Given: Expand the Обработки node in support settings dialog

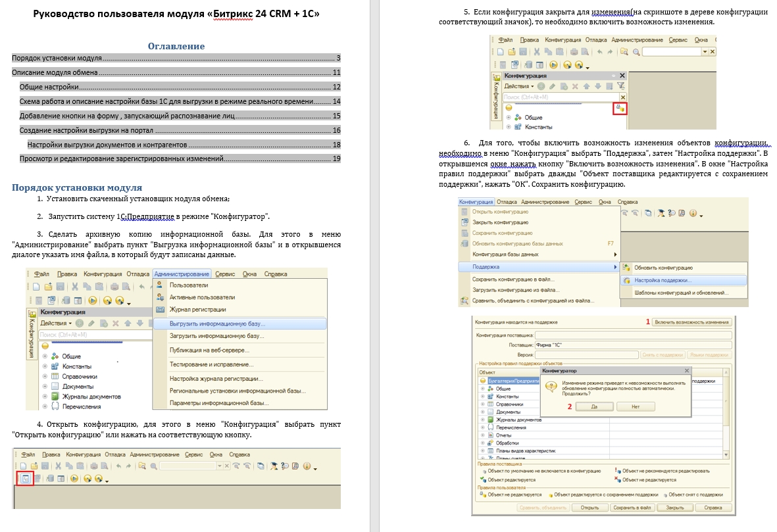Looking at the screenshot, I should click(483, 443).
